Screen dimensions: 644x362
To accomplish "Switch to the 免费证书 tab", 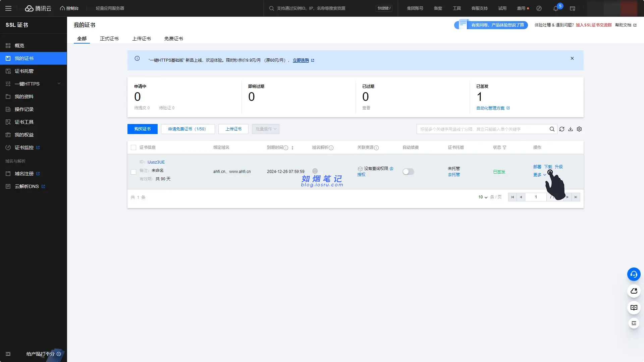I will (174, 39).
